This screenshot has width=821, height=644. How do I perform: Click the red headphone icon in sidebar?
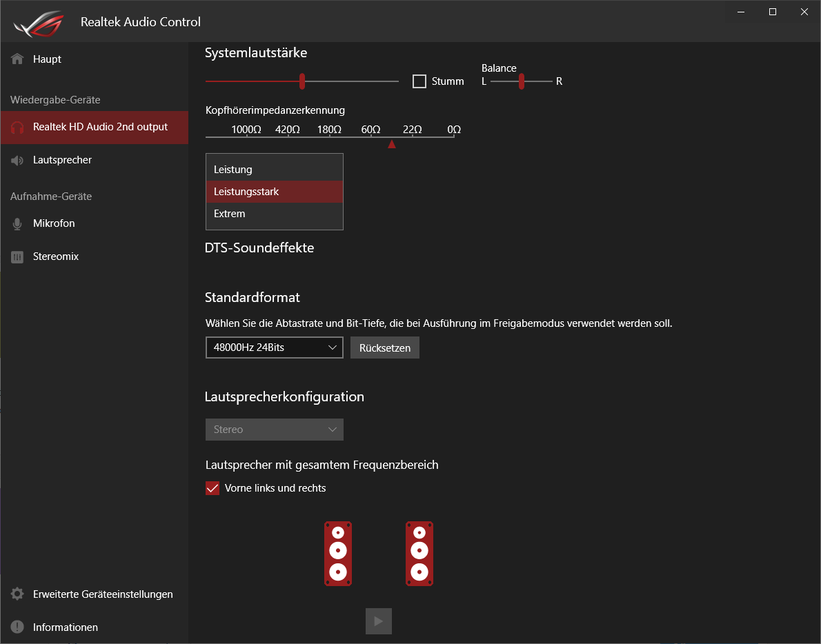[17, 127]
